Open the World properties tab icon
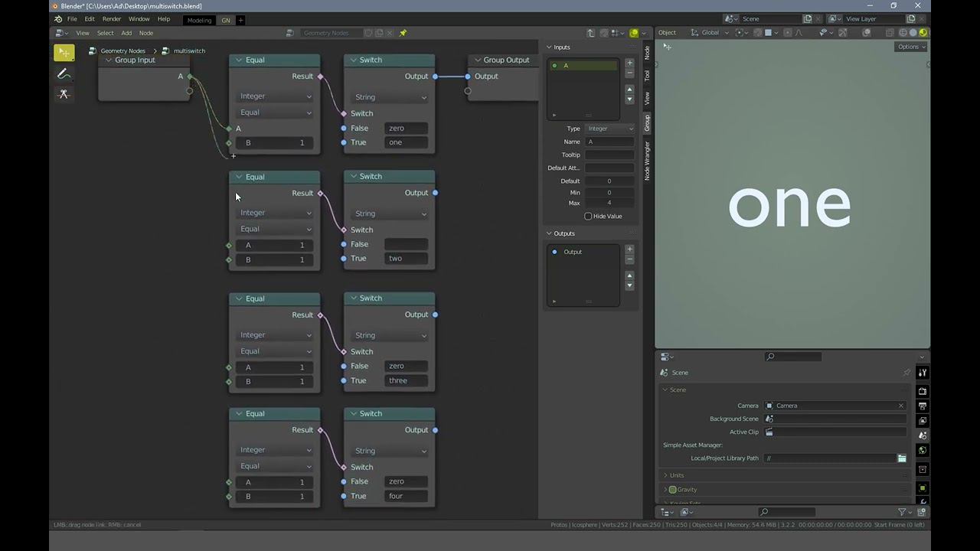Viewport: 980px width, 551px height. tap(923, 451)
